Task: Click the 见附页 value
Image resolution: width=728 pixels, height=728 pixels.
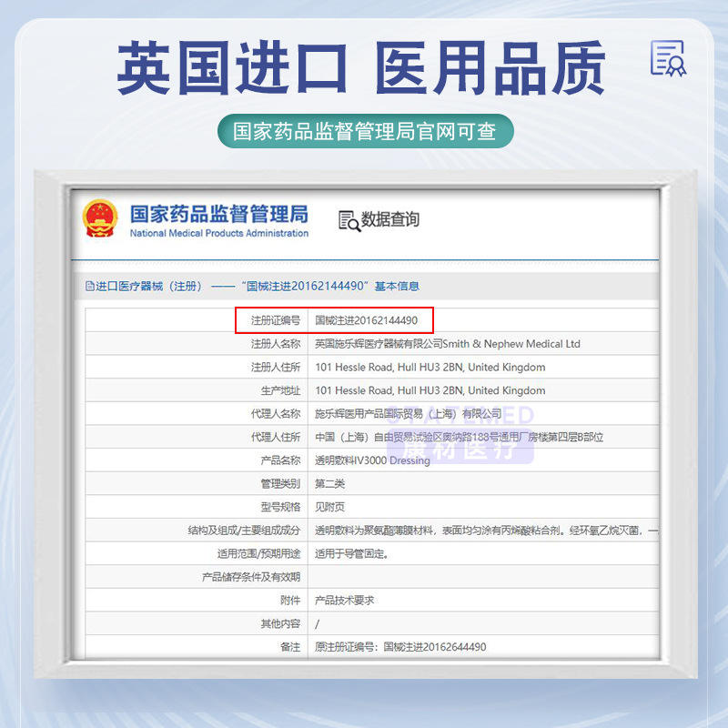Action: click(329, 507)
